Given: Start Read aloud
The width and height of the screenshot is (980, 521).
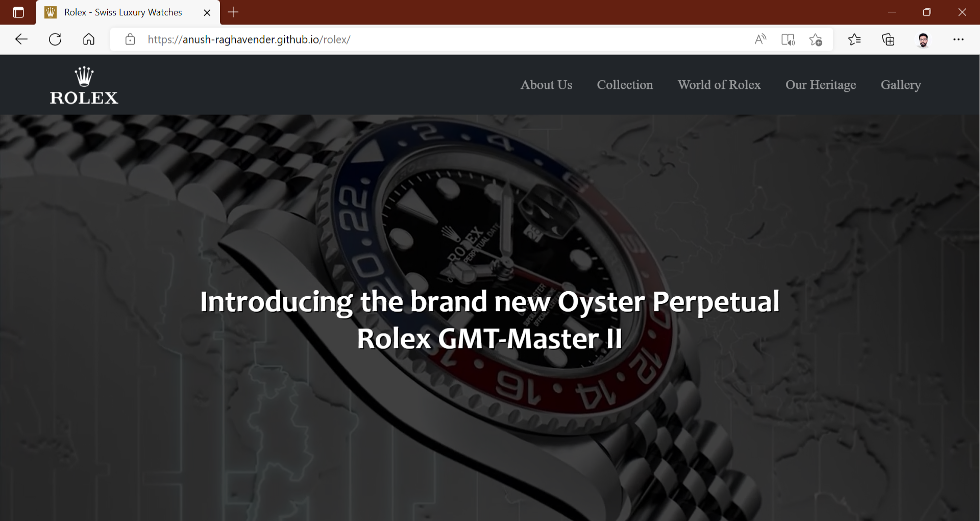Looking at the screenshot, I should click(x=761, y=39).
